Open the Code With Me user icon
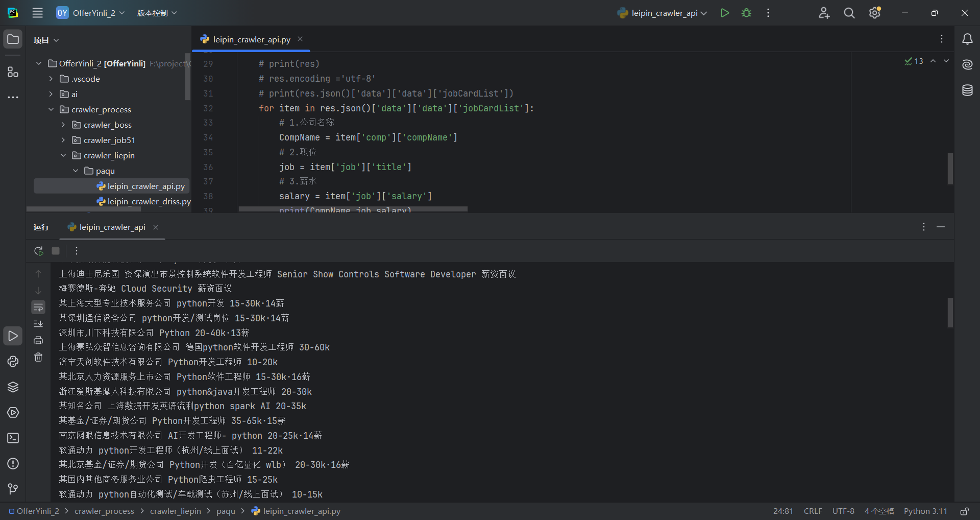The width and height of the screenshot is (980, 520). click(x=824, y=13)
